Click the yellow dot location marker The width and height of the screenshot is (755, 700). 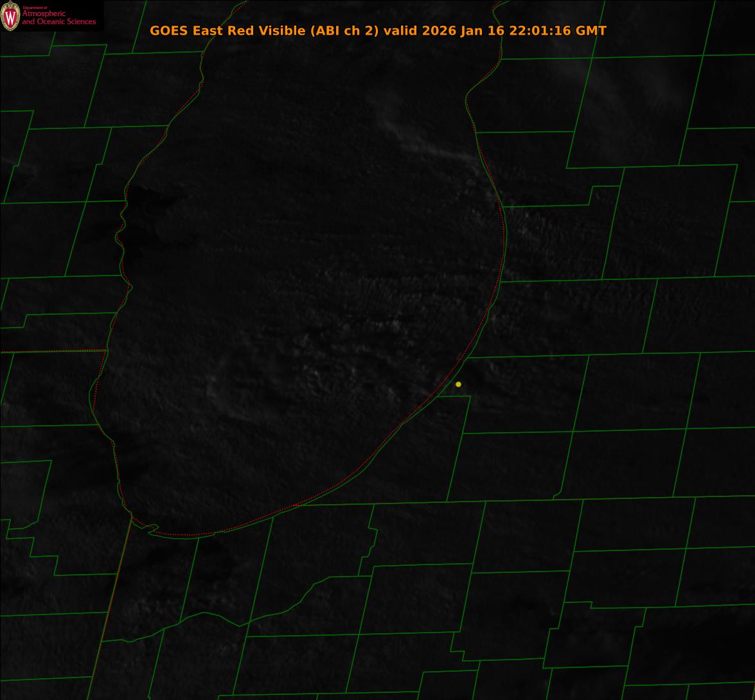458,385
